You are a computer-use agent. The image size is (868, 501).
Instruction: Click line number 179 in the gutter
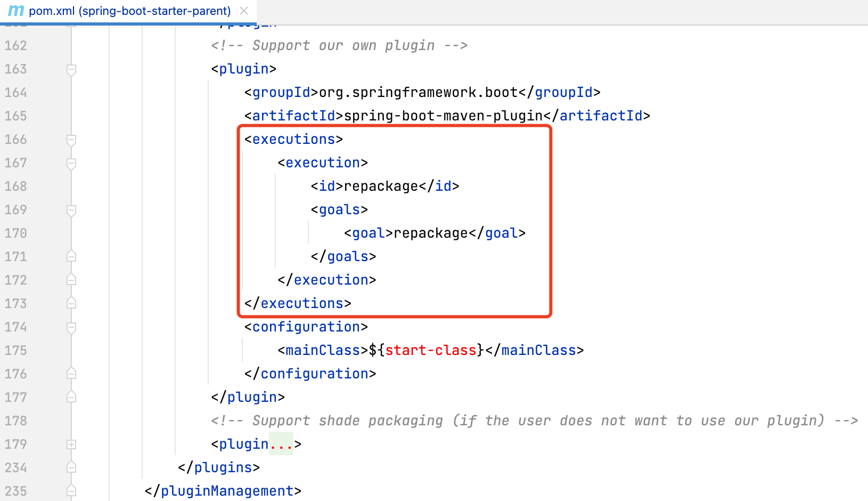tap(16, 445)
